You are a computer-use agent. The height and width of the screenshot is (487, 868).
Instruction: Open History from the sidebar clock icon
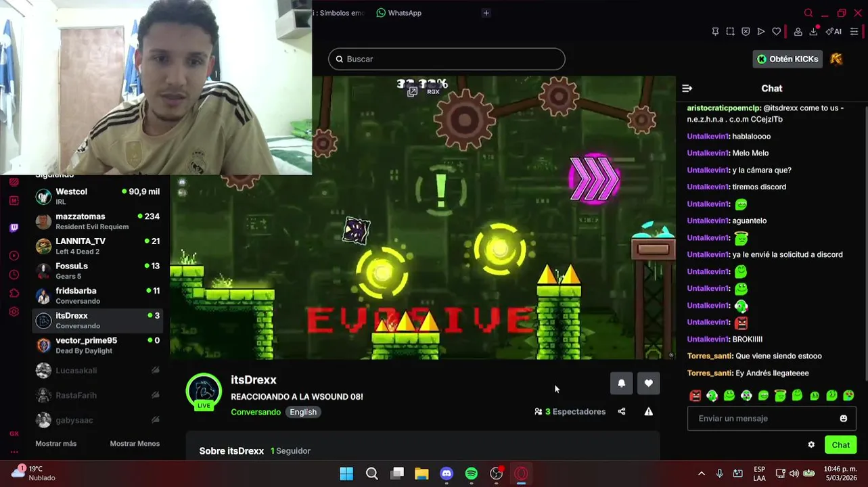[14, 275]
